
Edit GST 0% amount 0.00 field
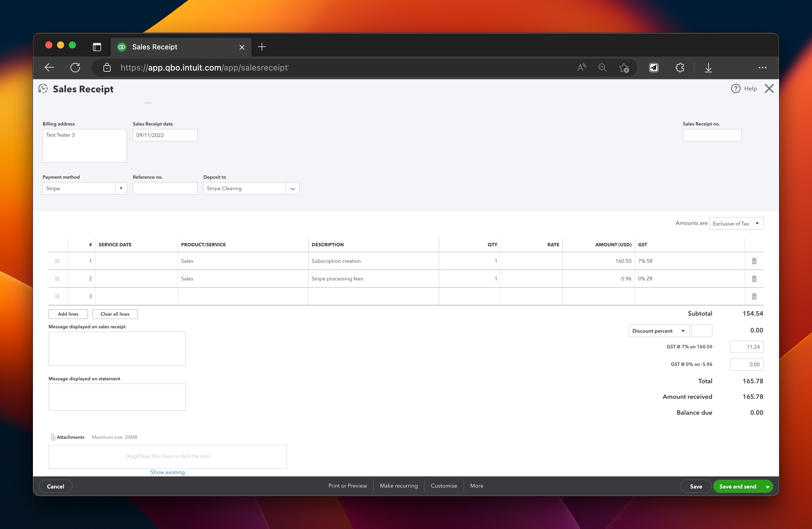point(746,365)
